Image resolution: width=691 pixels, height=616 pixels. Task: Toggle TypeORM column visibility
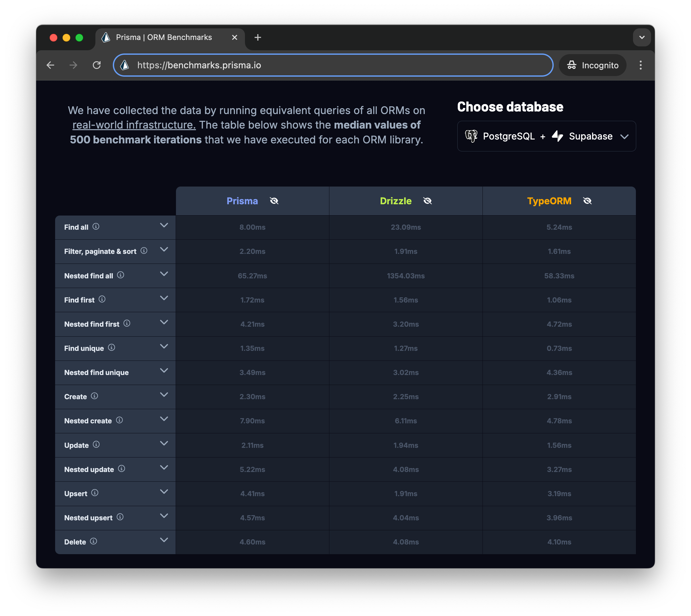pyautogui.click(x=587, y=201)
